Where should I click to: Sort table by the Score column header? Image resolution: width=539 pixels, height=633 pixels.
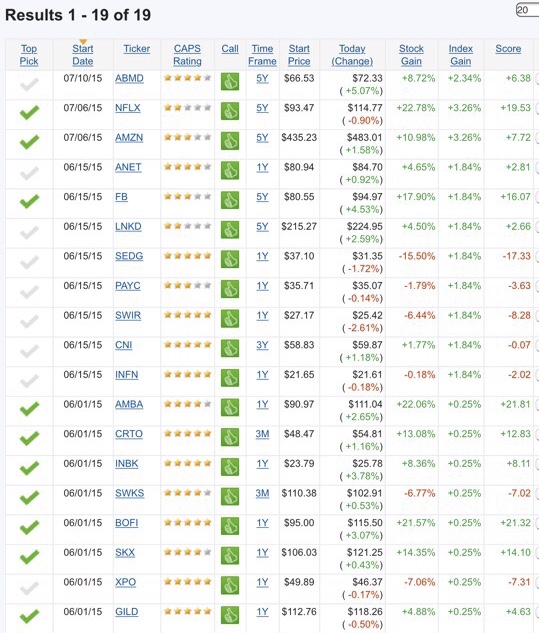pyautogui.click(x=508, y=48)
